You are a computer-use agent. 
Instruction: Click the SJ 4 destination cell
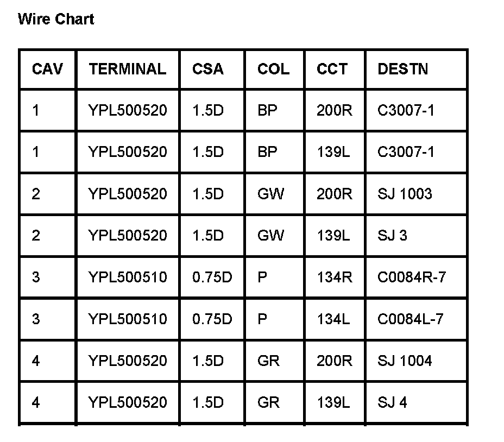pyautogui.click(x=392, y=402)
